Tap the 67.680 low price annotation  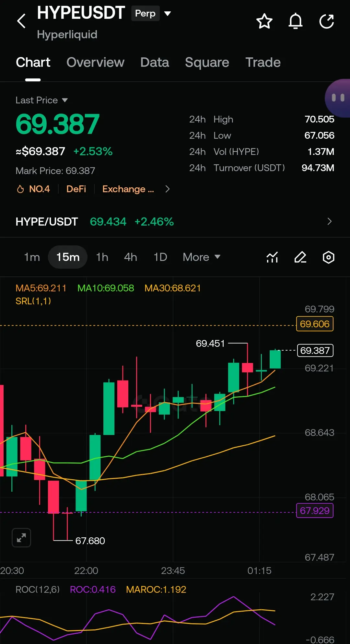90,541
